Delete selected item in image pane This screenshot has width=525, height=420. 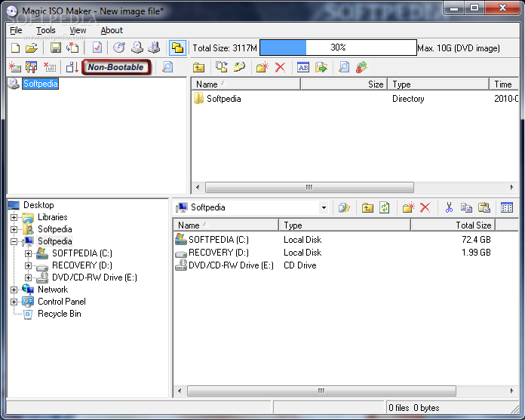pos(280,67)
